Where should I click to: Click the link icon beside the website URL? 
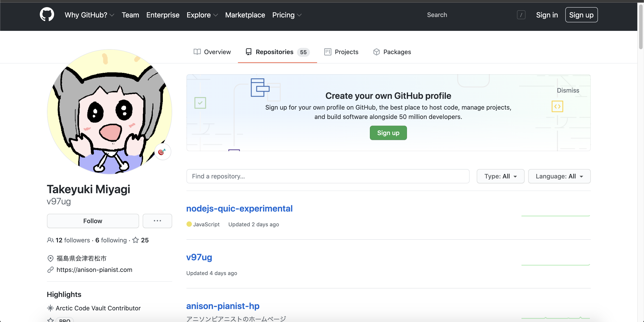[50, 270]
